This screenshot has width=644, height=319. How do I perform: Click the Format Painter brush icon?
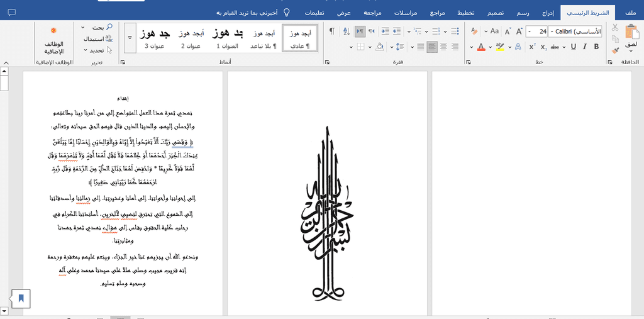(x=615, y=50)
